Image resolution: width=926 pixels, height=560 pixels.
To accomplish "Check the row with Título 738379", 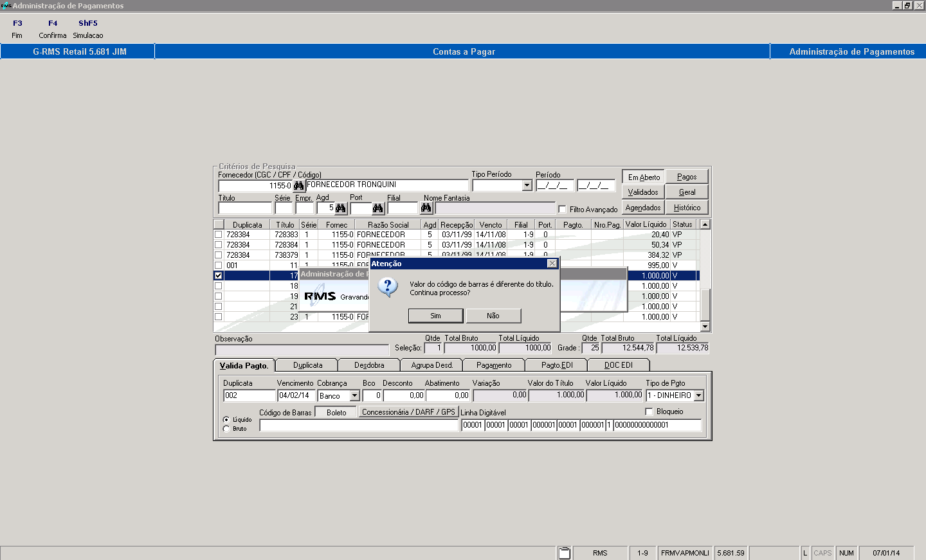I will tap(218, 255).
